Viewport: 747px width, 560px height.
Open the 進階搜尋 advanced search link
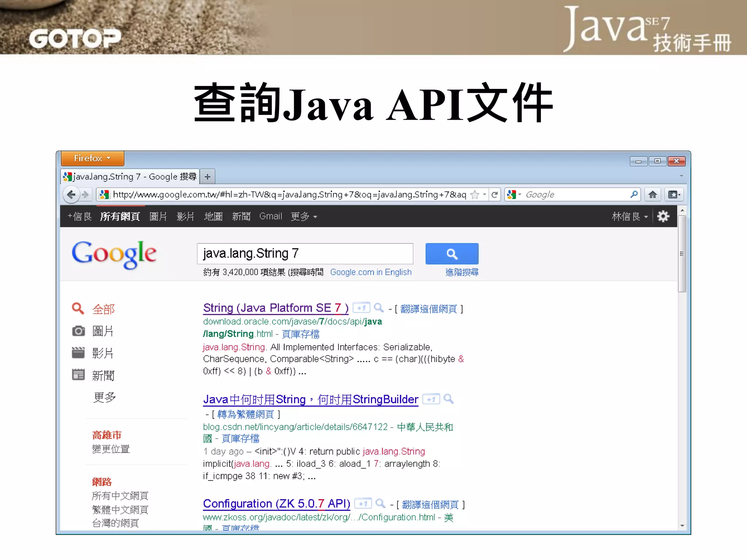click(x=462, y=272)
